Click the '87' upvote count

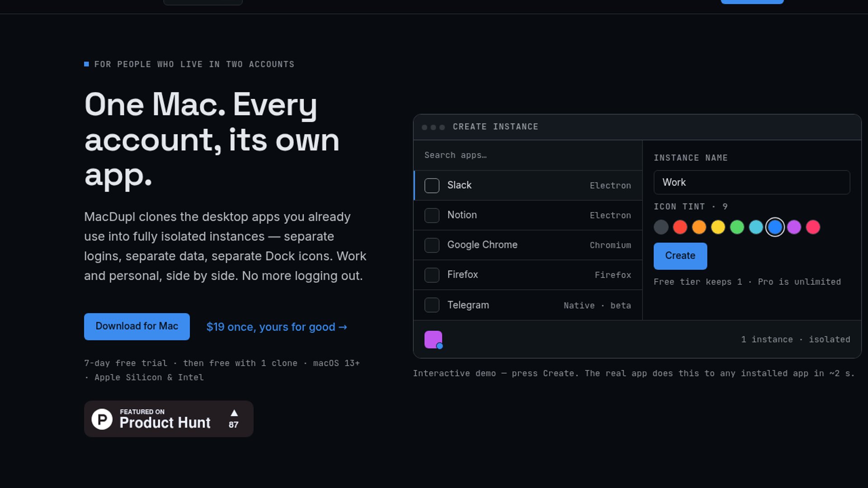[234, 425]
